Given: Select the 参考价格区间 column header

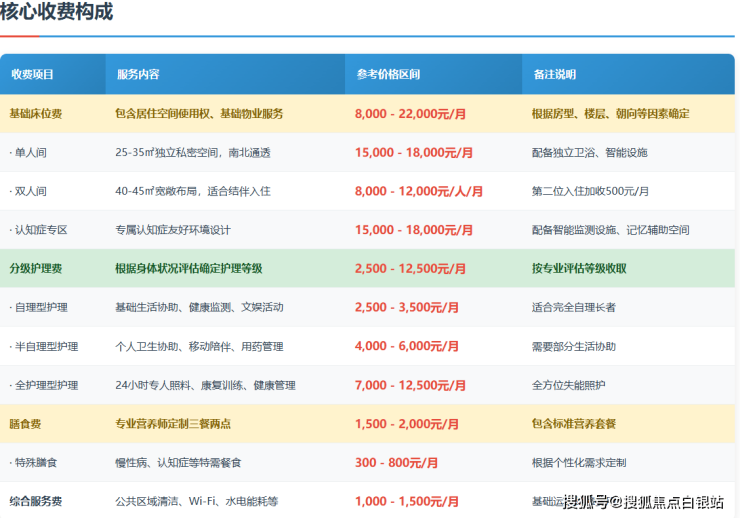Looking at the screenshot, I should coord(388,75).
